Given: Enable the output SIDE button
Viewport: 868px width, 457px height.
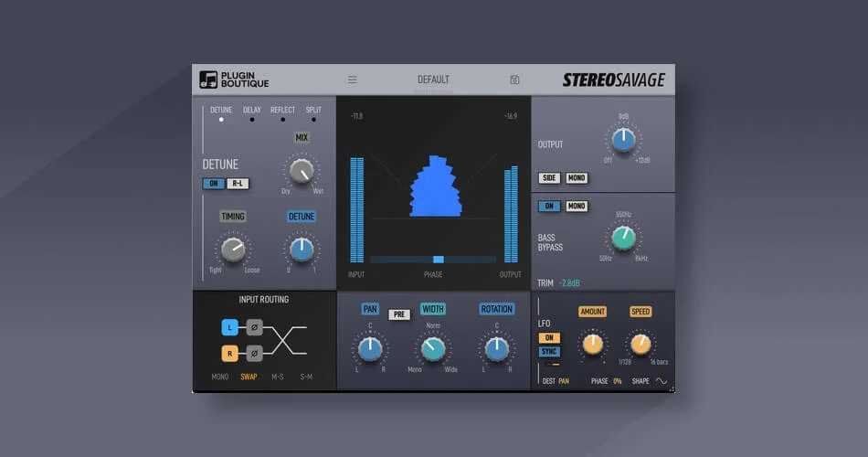Looking at the screenshot, I should click(549, 178).
